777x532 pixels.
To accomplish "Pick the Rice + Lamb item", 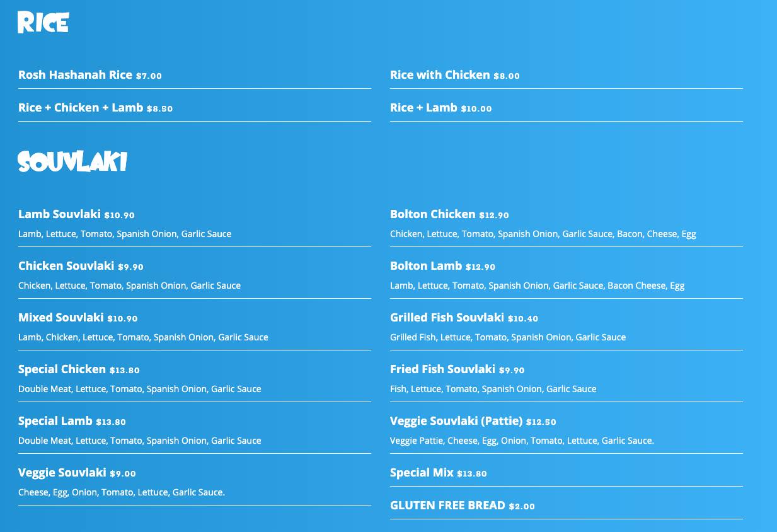I will pos(423,108).
